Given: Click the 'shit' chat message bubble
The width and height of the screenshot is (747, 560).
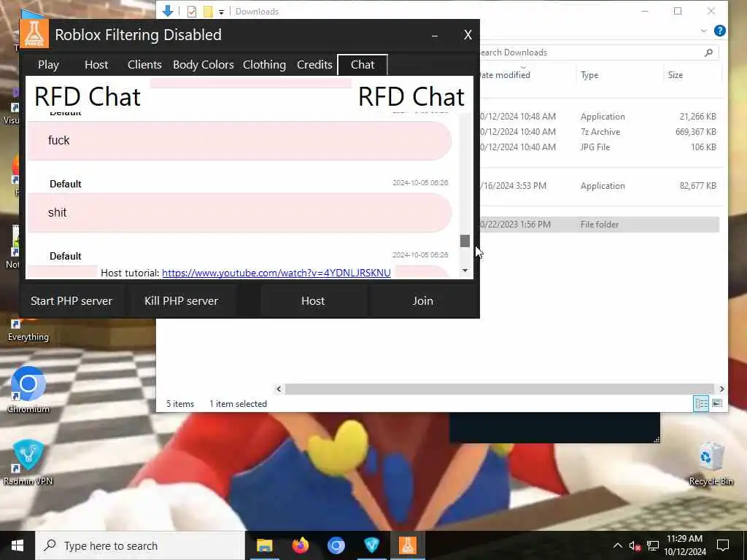Looking at the screenshot, I should click(239, 213).
